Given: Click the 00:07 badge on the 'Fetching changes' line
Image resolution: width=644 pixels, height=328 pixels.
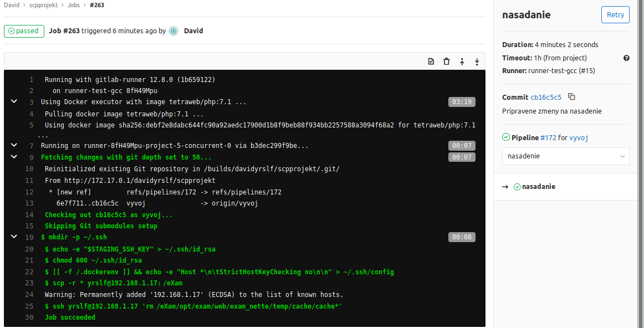Looking at the screenshot, I should pyautogui.click(x=462, y=157).
